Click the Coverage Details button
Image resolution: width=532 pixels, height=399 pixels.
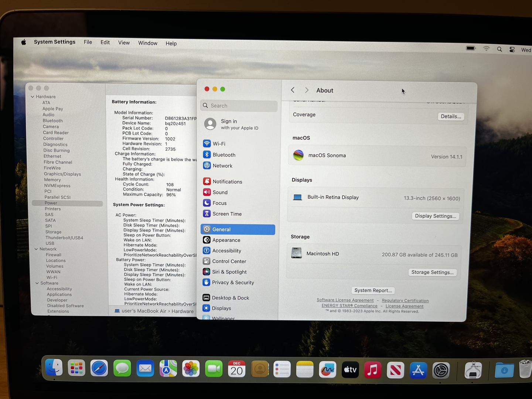pyautogui.click(x=451, y=116)
